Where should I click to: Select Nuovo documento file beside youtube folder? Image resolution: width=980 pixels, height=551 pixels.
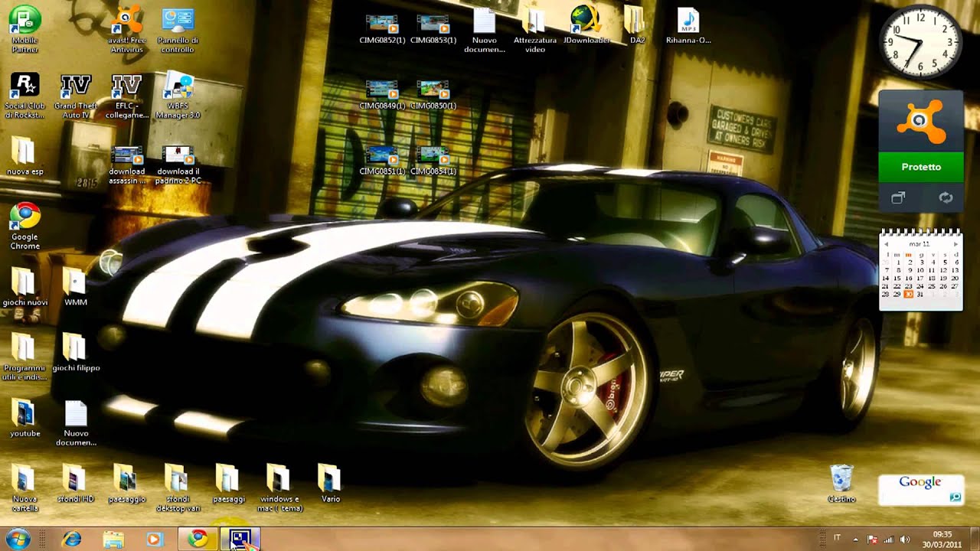76,423
